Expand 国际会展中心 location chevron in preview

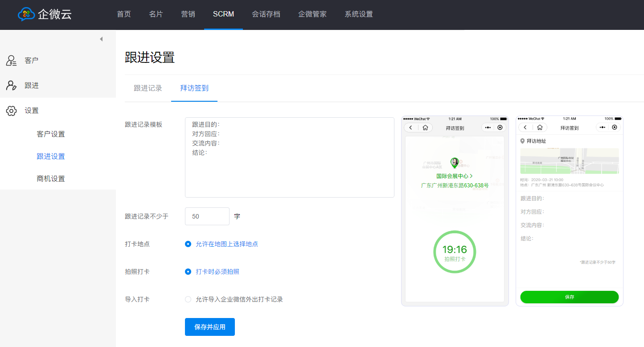click(x=472, y=176)
